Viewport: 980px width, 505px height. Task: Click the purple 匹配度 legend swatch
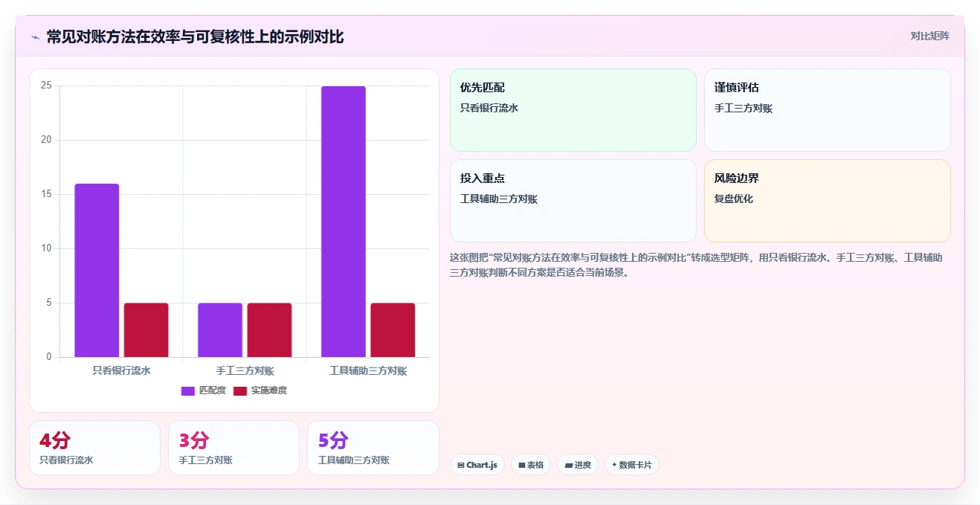pyautogui.click(x=188, y=390)
